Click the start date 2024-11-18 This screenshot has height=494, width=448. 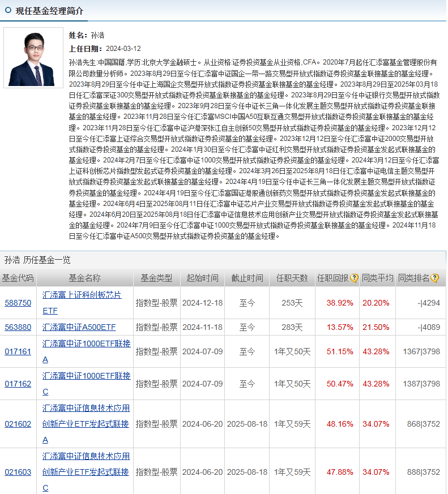[x=202, y=327]
